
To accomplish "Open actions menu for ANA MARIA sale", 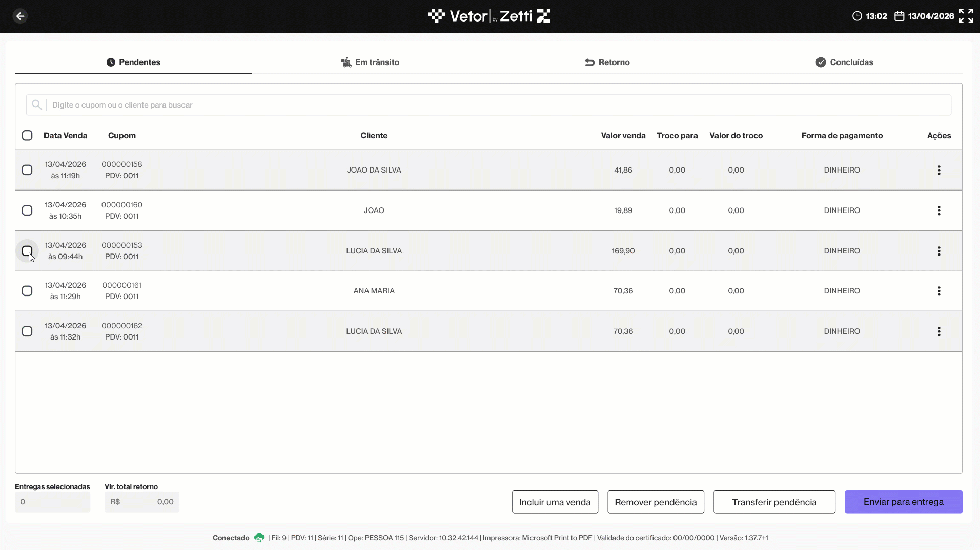I will [939, 291].
